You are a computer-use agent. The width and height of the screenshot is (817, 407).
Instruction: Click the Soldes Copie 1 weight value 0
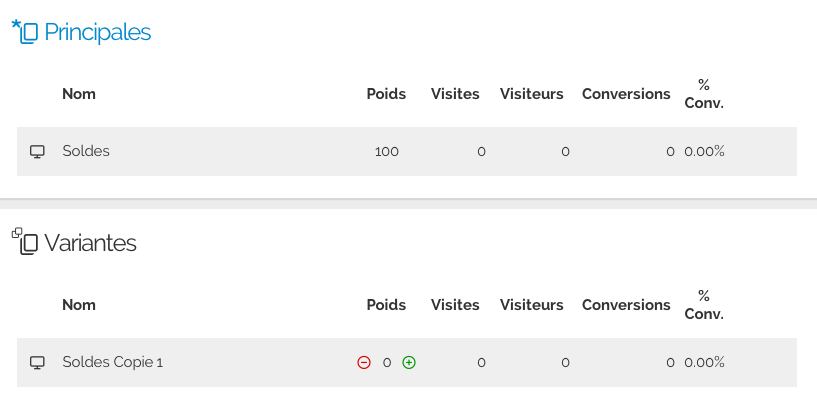click(x=387, y=362)
